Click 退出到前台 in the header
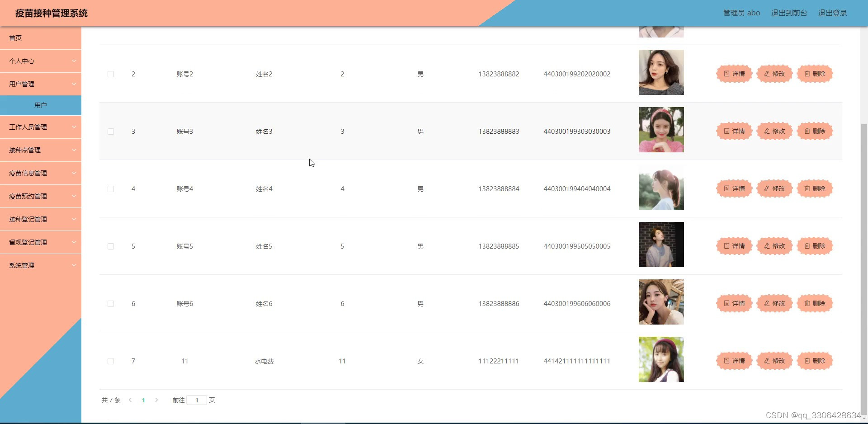 click(x=789, y=13)
